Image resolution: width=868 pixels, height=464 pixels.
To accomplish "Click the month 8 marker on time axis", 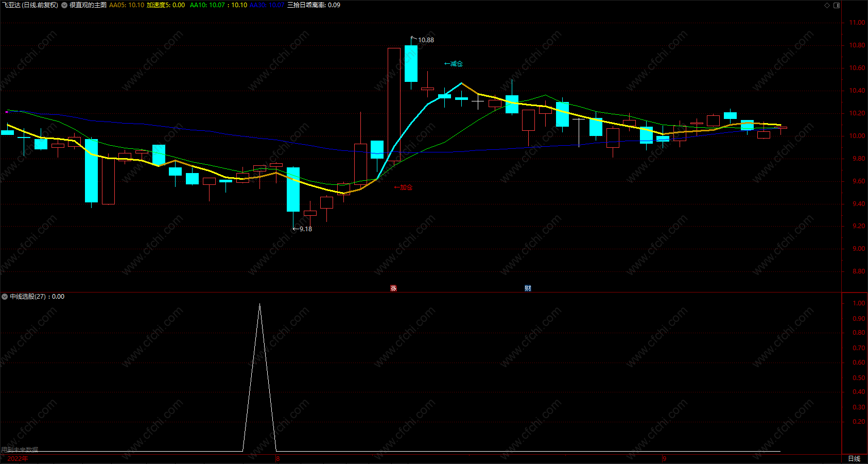I will [x=278, y=459].
